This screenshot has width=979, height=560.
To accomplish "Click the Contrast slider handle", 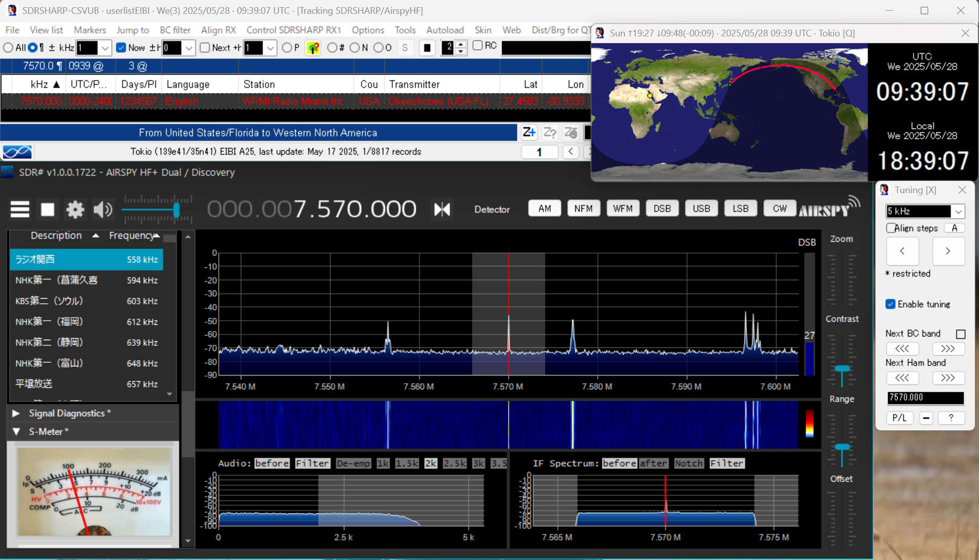I will [x=842, y=369].
